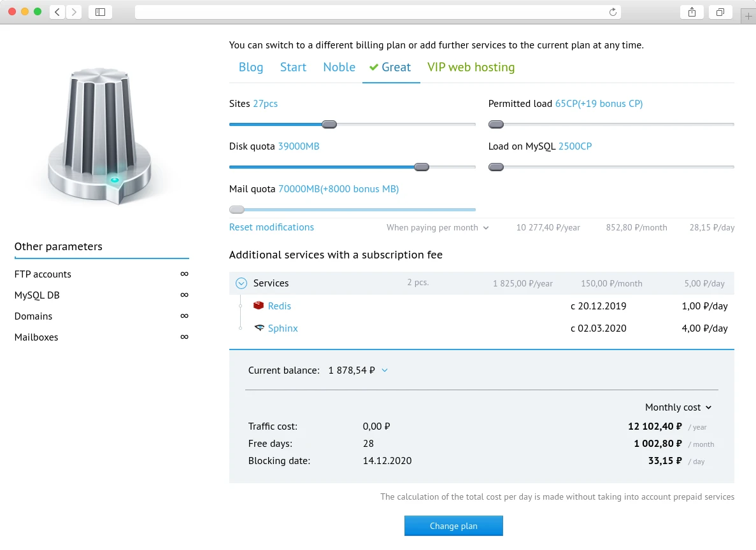Switch to the Noble plan tab
756x550 pixels.
[x=339, y=67]
